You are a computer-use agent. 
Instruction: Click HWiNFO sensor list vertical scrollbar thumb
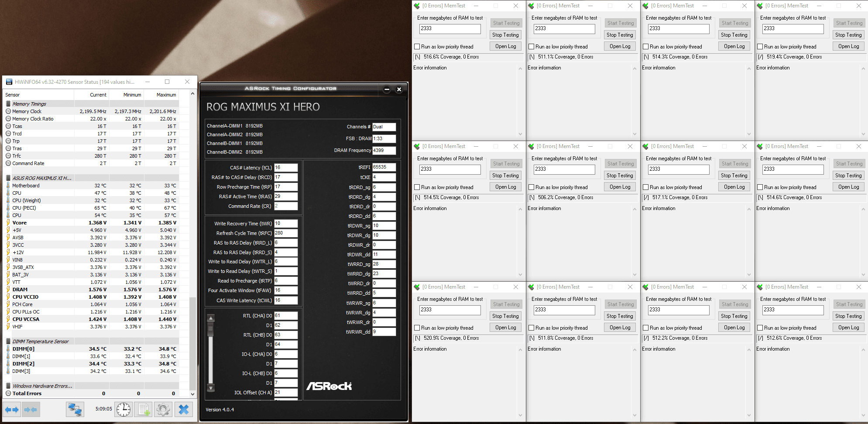tap(192, 344)
